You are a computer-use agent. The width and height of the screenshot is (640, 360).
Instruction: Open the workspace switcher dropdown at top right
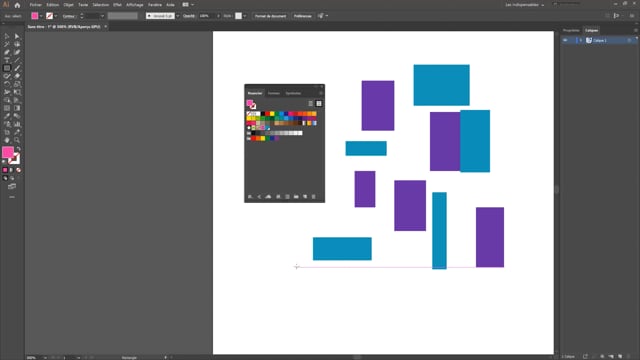pyautogui.click(x=524, y=5)
